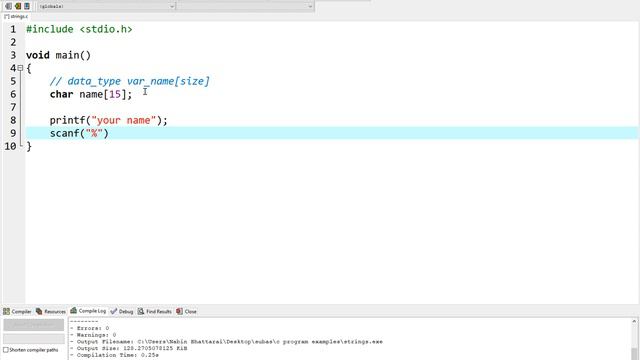
Task: Click line number 9 in gutter
Action: coord(13,133)
